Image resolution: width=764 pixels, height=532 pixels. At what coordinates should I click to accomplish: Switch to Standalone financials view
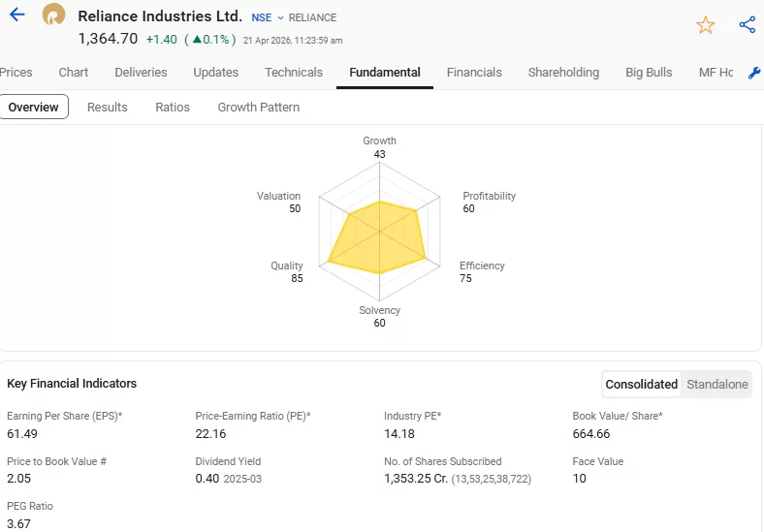[717, 385]
